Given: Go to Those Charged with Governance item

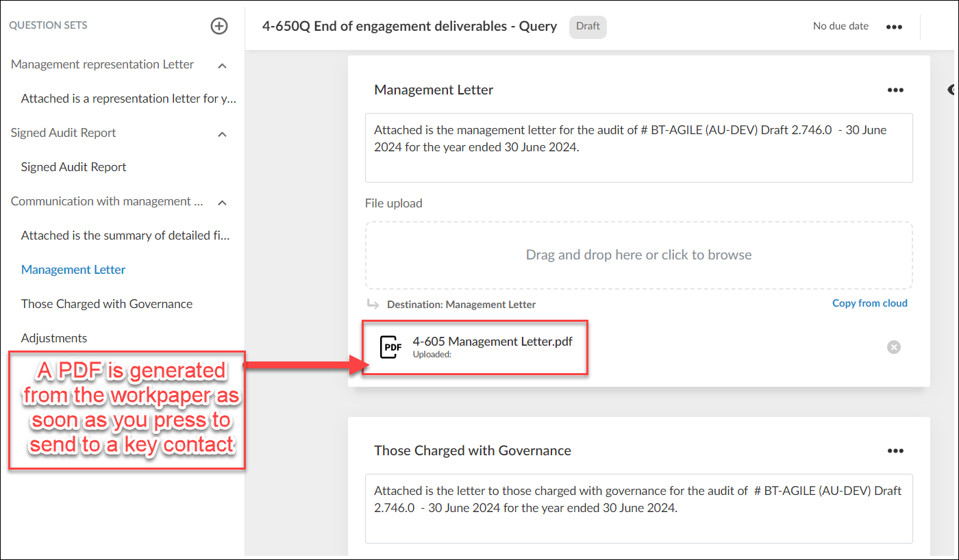Looking at the screenshot, I should [107, 304].
